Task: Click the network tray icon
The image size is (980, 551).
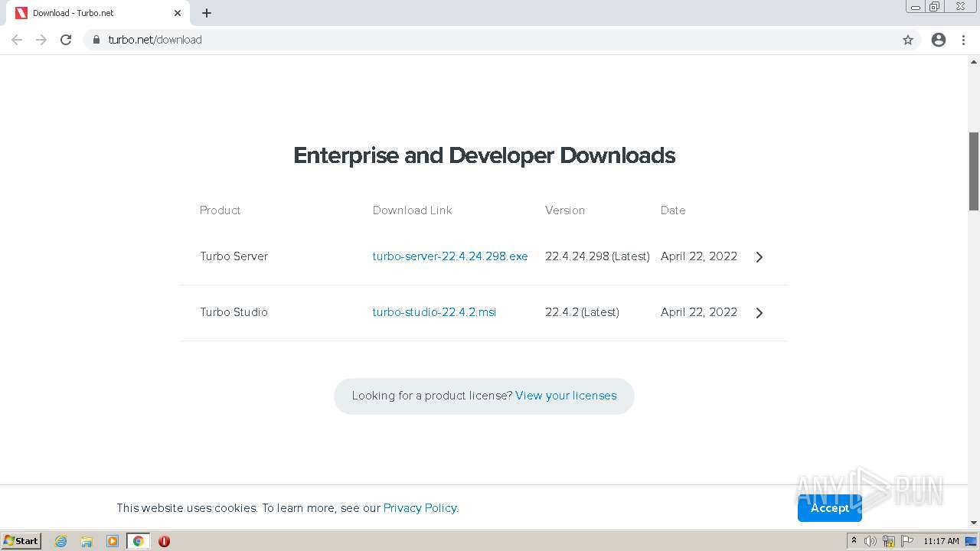Action: tap(889, 541)
